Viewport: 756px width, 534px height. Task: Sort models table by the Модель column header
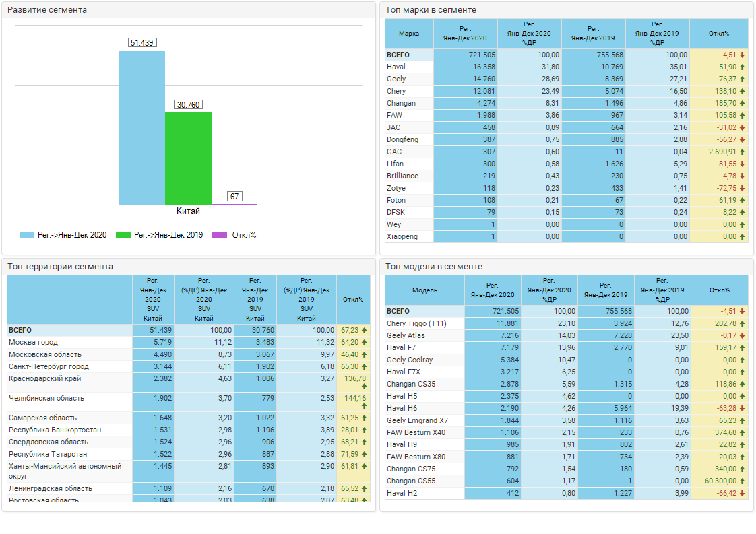point(424,290)
